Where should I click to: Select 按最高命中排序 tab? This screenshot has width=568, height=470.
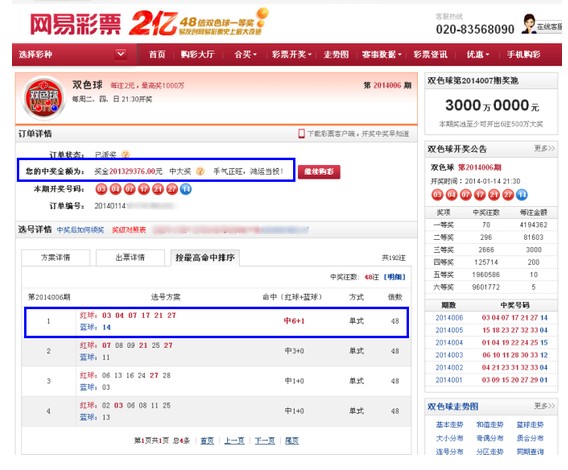pos(205,258)
